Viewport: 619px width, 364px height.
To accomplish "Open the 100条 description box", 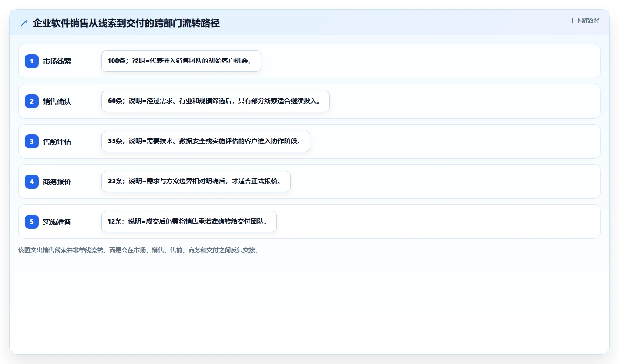I will click(x=181, y=61).
